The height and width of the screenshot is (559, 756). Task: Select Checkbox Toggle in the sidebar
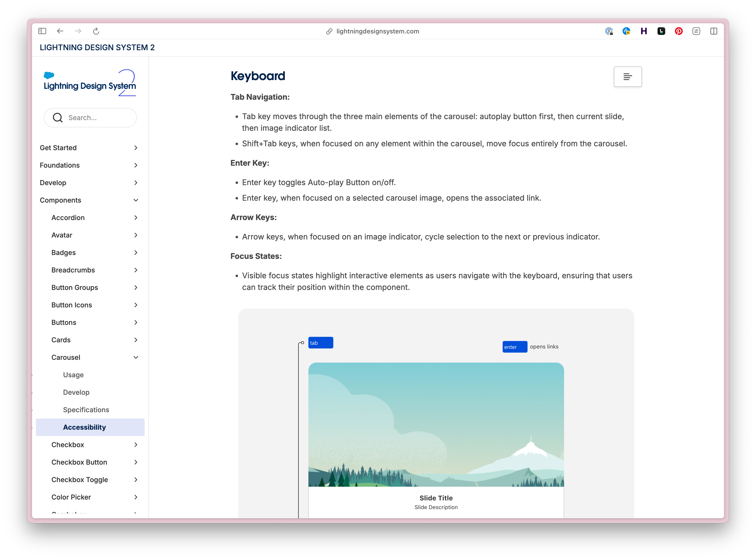click(80, 480)
